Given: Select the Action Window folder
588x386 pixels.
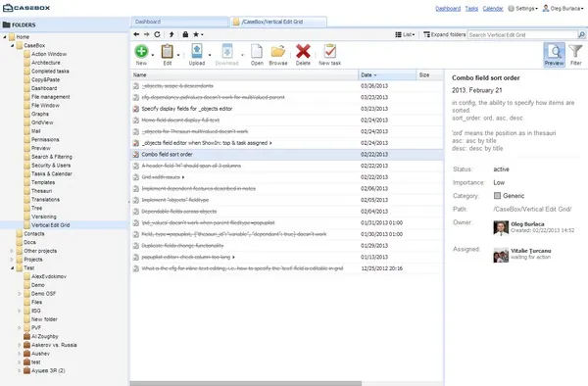Looking at the screenshot, I should tap(49, 54).
